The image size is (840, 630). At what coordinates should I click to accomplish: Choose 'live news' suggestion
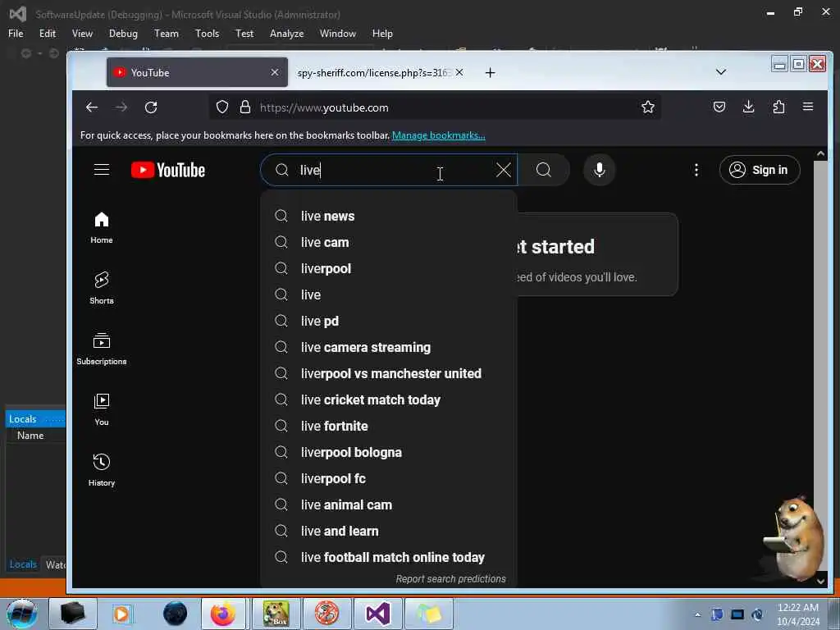tap(388, 216)
